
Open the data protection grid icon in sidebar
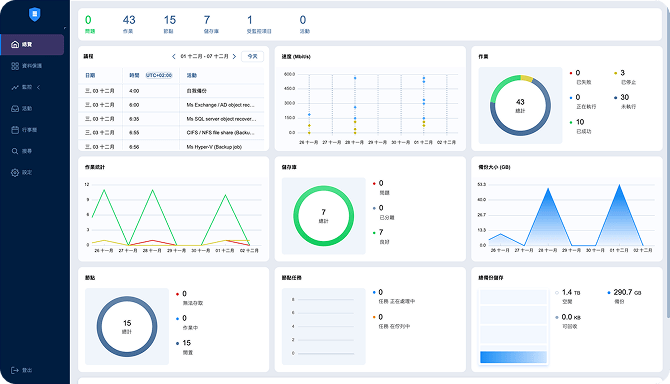point(15,66)
